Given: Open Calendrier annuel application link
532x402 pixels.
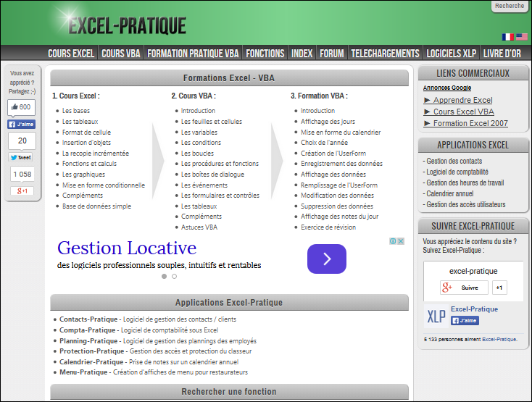Looking at the screenshot, I should [x=450, y=193].
